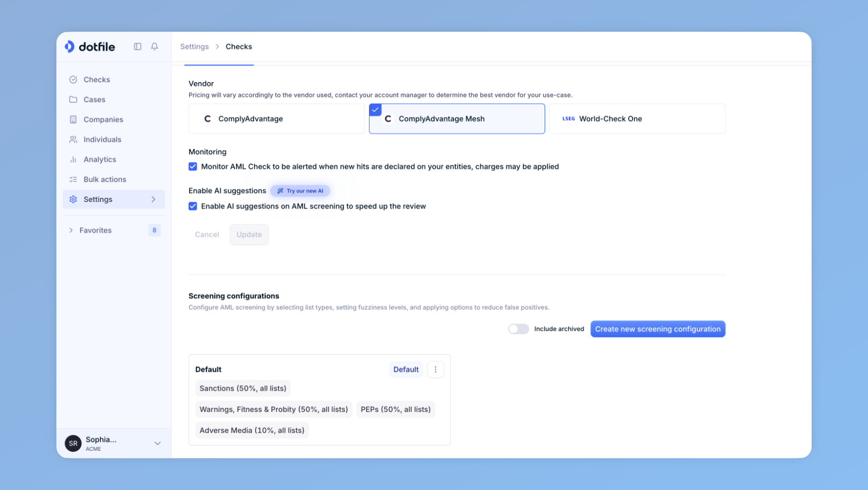Screen dimensions: 868x490
Task: Click the Monitoring section heading
Action: coord(207,152)
